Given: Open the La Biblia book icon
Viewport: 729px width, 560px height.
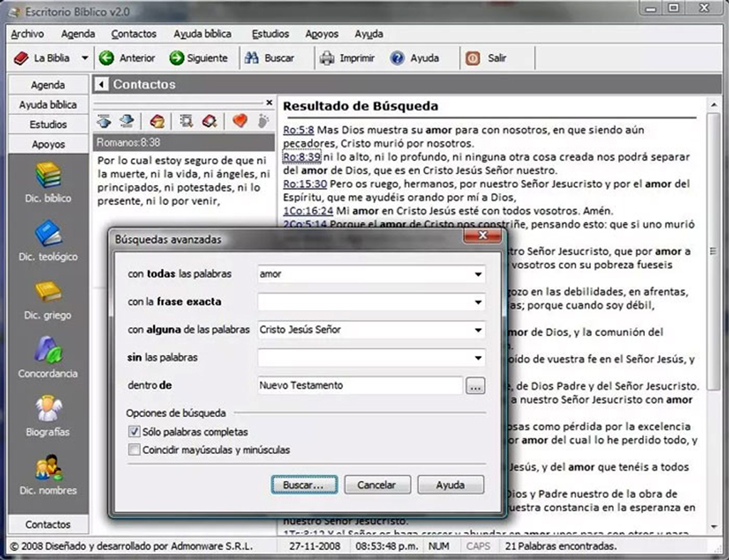Looking at the screenshot, I should (x=21, y=58).
